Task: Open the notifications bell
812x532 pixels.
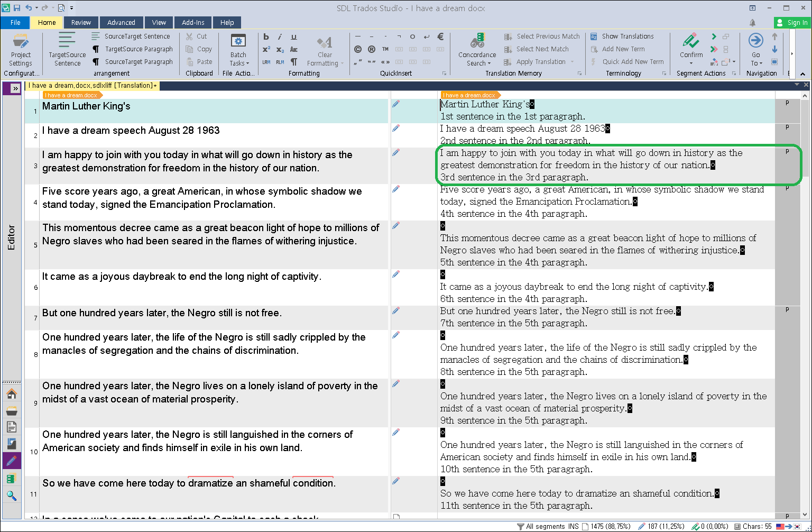Action: click(752, 22)
